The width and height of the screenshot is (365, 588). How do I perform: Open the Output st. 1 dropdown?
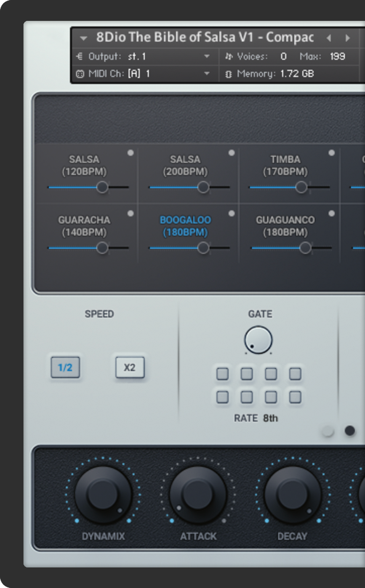[206, 57]
